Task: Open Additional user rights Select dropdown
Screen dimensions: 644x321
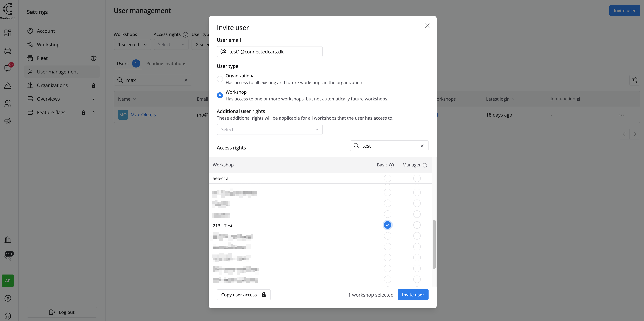Action: pos(269,129)
